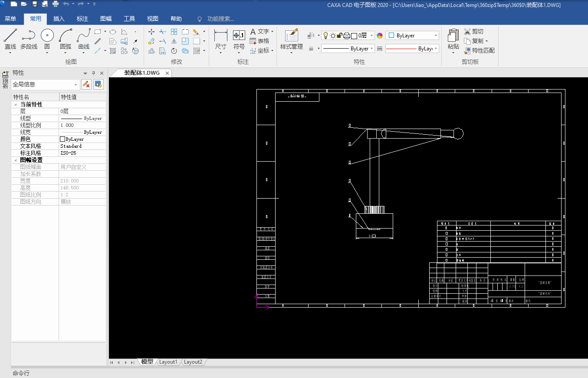Screen dimensions: 588x378
Task: Save the drawing from quick access toolbar
Action: click(35, 4)
